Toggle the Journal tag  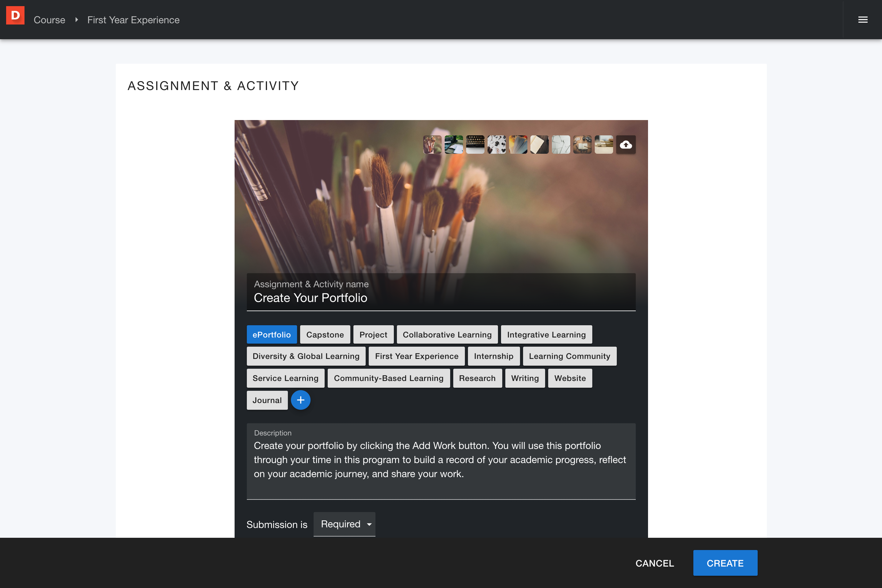[x=267, y=400]
